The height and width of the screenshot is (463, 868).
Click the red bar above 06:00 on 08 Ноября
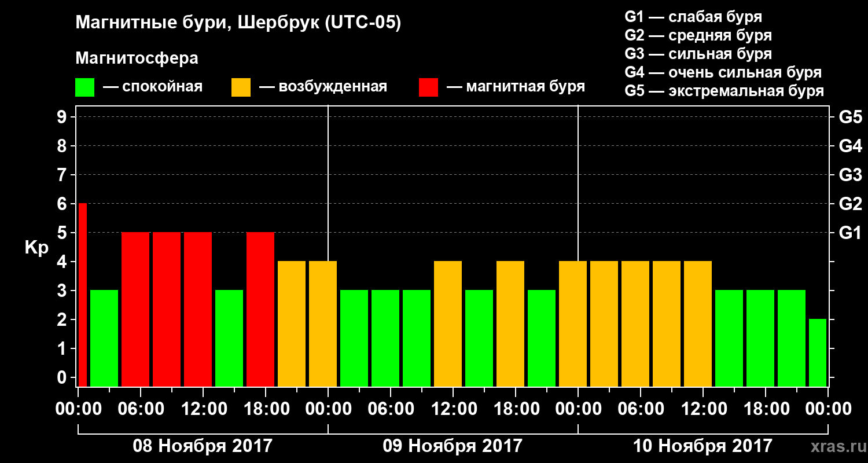135,309
